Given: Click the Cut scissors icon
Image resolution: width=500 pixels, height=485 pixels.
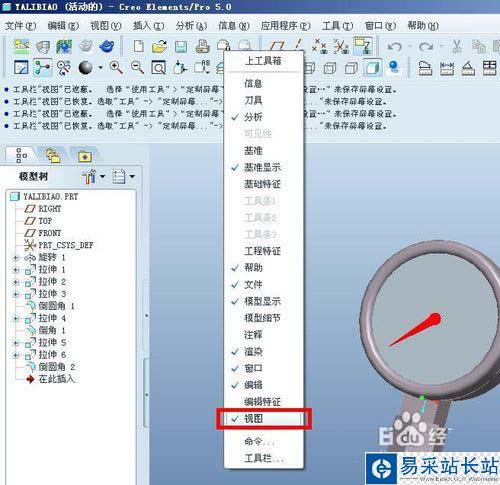Looking at the screenshot, I should pyautogui.click(x=457, y=46).
